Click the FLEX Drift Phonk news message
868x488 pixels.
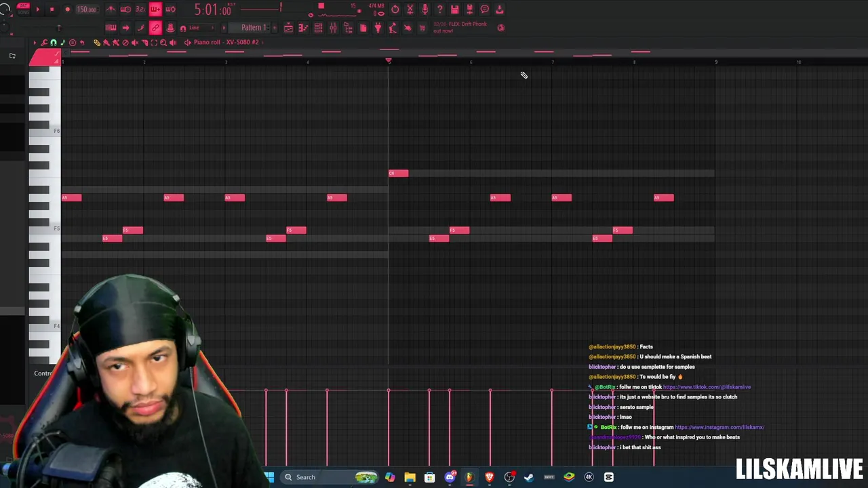coord(460,28)
